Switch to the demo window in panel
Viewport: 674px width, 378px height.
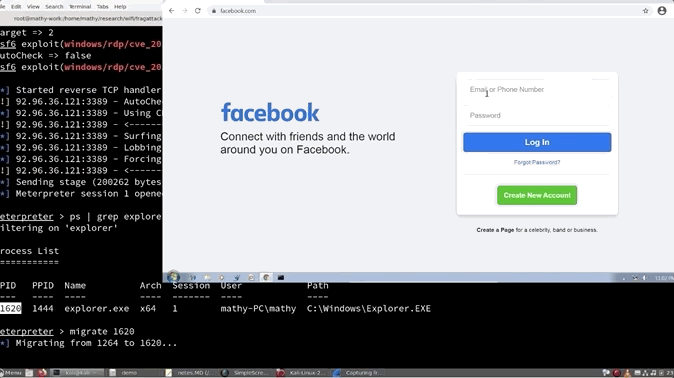(x=134, y=373)
